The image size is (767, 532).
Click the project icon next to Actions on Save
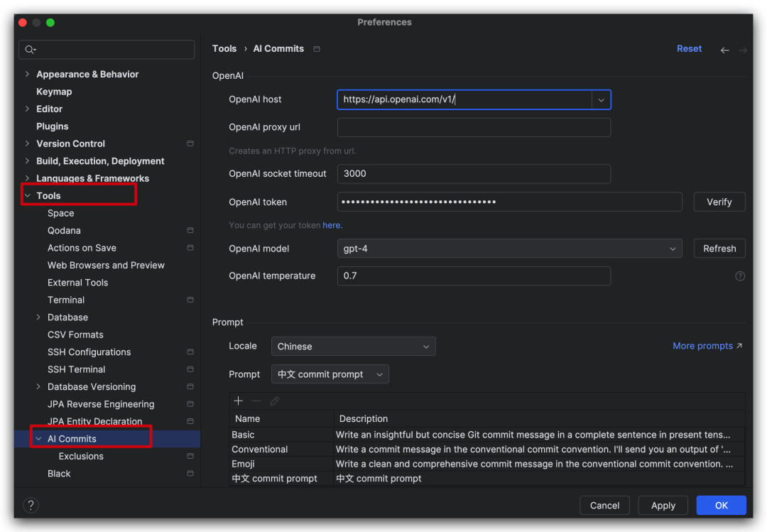190,248
